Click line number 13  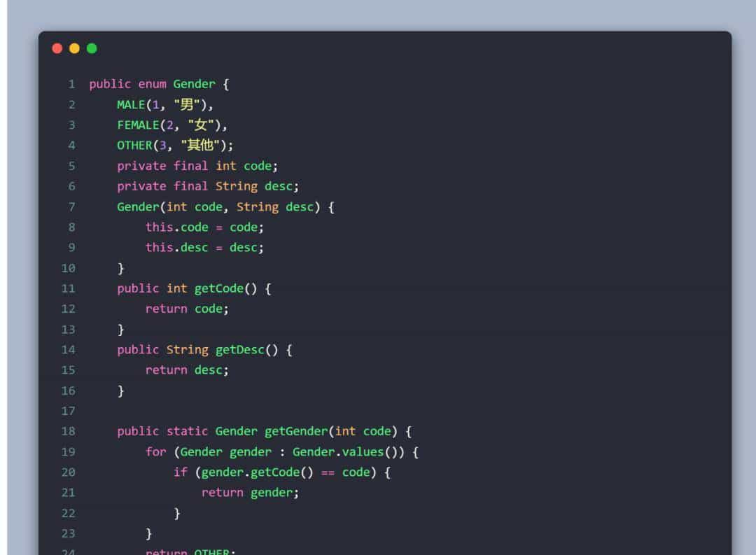click(x=68, y=330)
